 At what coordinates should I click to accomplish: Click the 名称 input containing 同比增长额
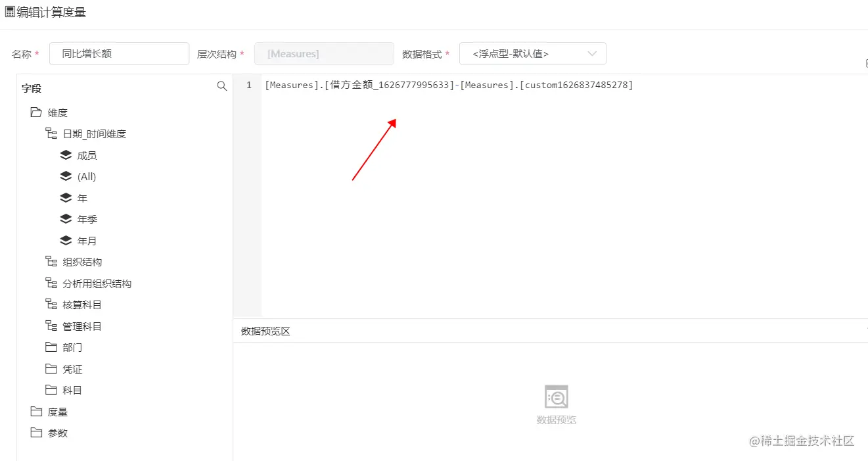click(x=118, y=53)
